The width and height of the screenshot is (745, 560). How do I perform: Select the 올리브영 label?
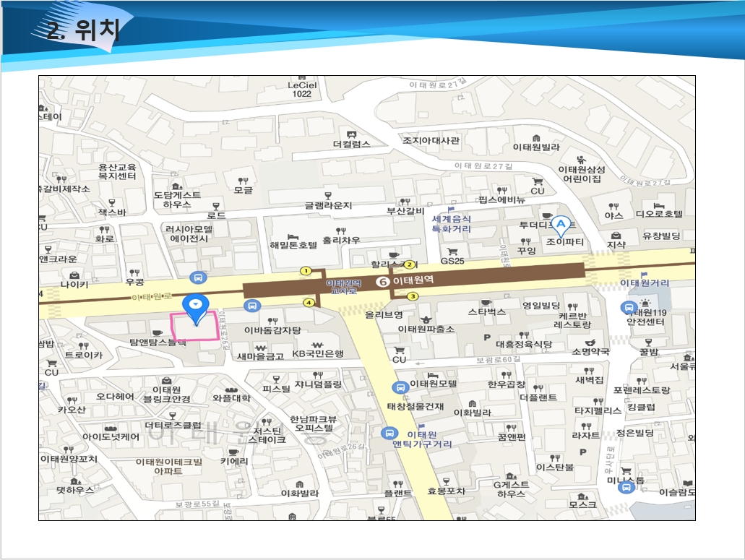point(384,314)
